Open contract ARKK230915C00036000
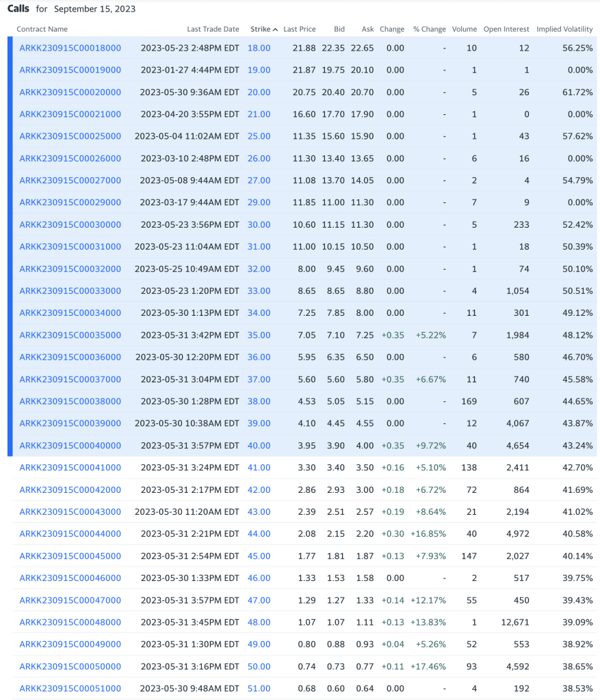Screen dimensions: 600x700 [x=70, y=357]
